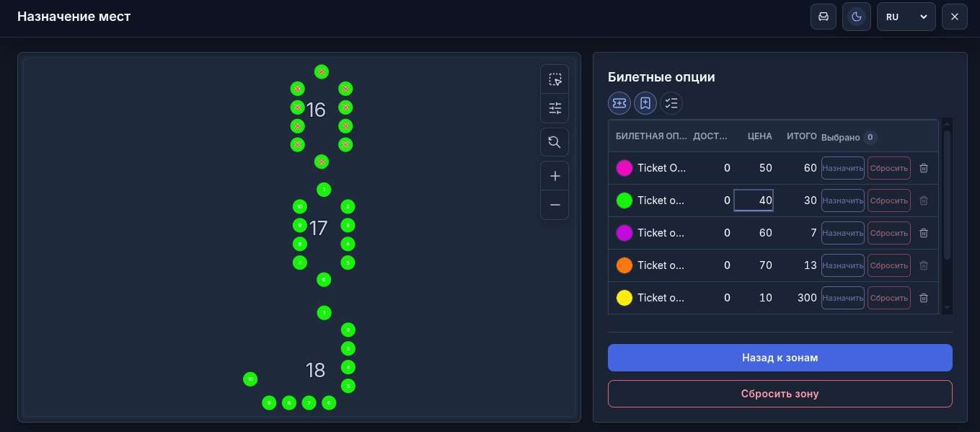
Task: Click the ИТОГО column header
Action: coord(802,136)
